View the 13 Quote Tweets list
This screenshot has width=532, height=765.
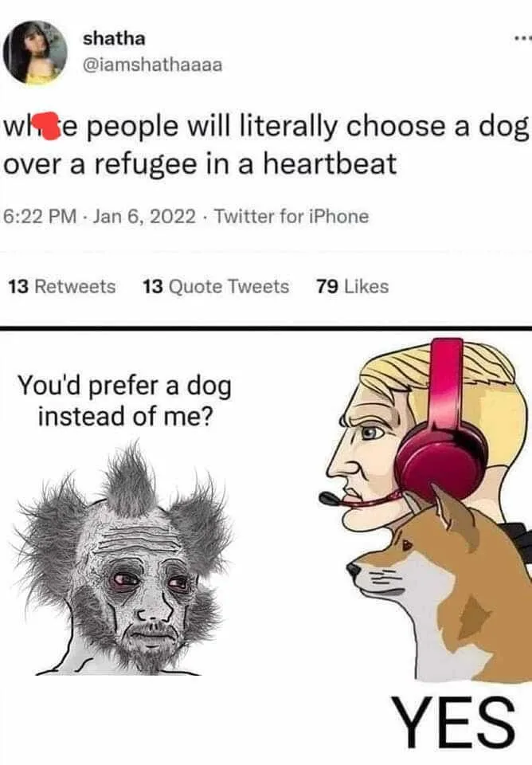216,286
